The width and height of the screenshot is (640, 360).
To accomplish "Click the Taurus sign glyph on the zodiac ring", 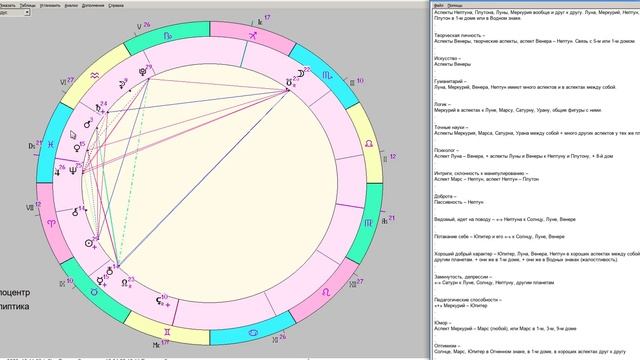I will pos(94,292).
